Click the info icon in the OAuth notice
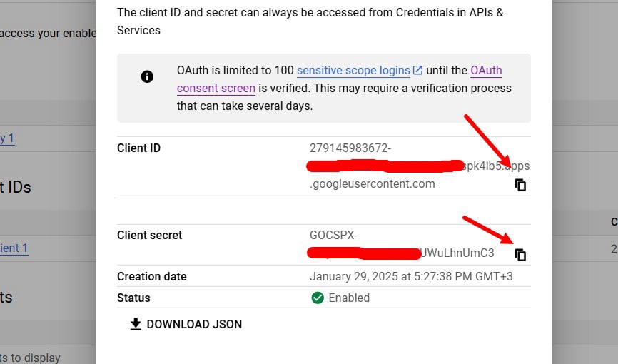Image resolution: width=618 pixels, height=364 pixels. (147, 76)
